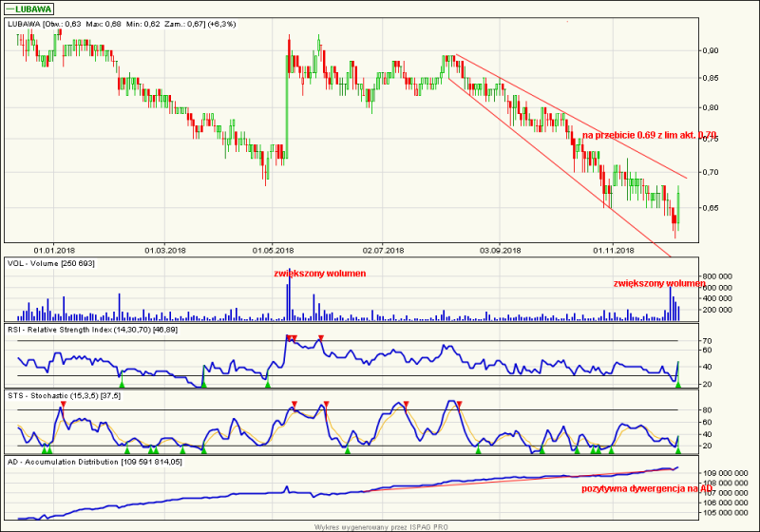
Task: Click the LUBAWA legend label at top-left
Action: pos(34,9)
